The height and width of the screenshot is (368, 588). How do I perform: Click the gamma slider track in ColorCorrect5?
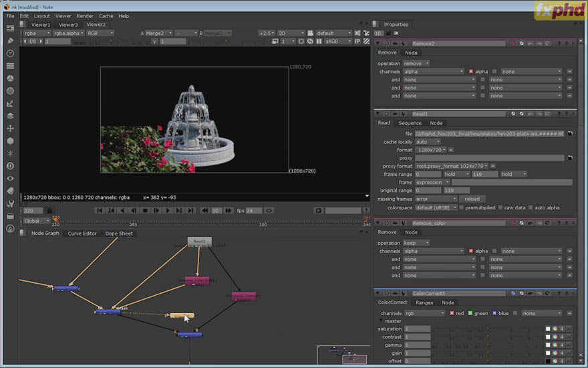pos(488,345)
